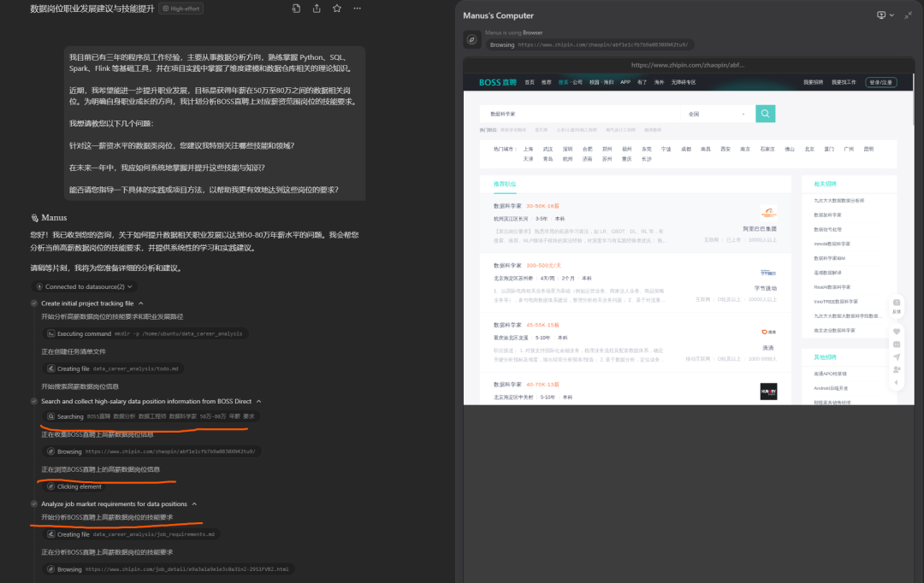The image size is (924, 583).
Task: Click the share icon in the chat header
Action: coord(317,9)
